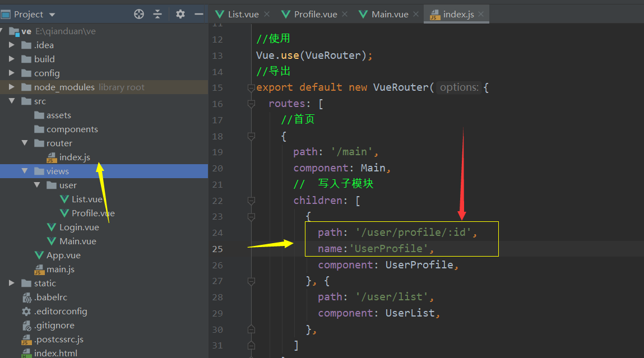This screenshot has width=644, height=358.
Task: Switch to the Main.vue tab
Action: (x=390, y=15)
